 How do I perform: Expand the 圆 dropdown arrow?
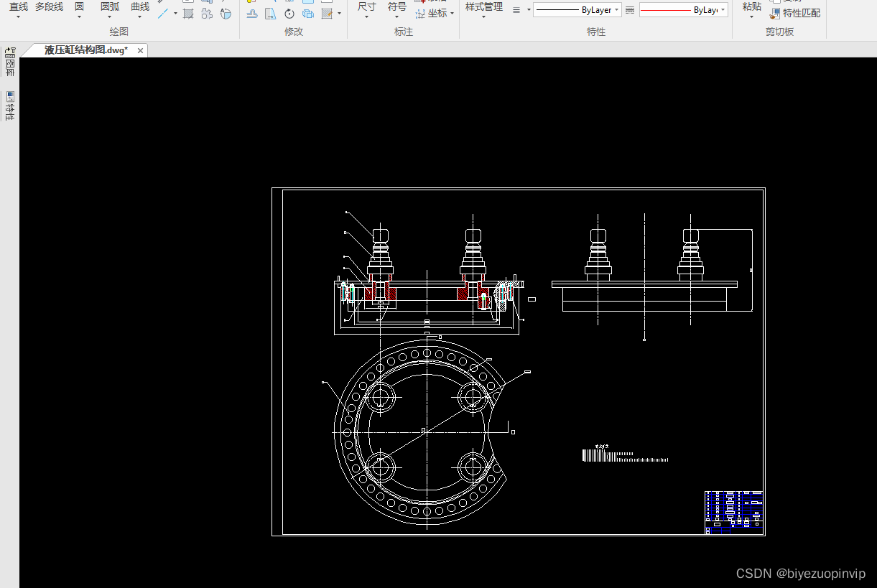pos(79,17)
